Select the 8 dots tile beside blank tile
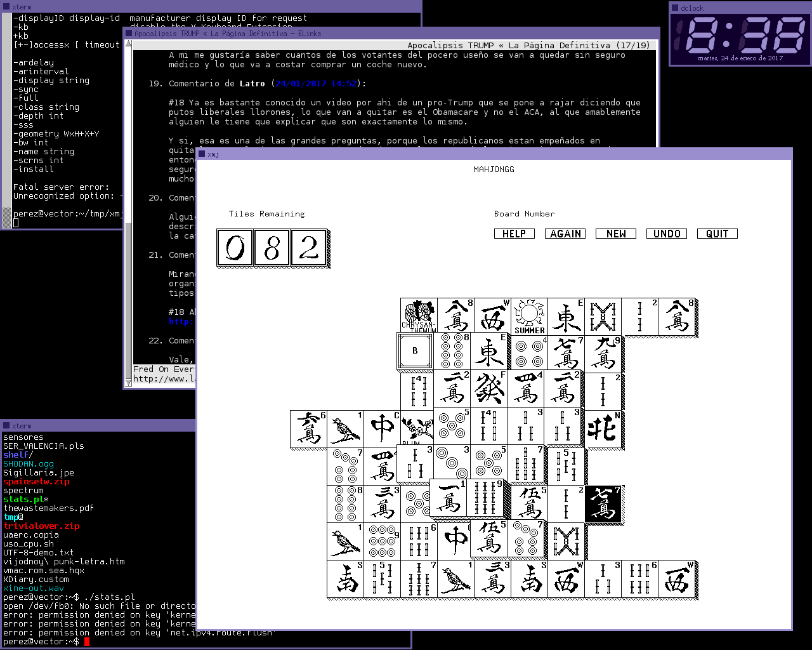The height and width of the screenshot is (650, 812). (453, 352)
